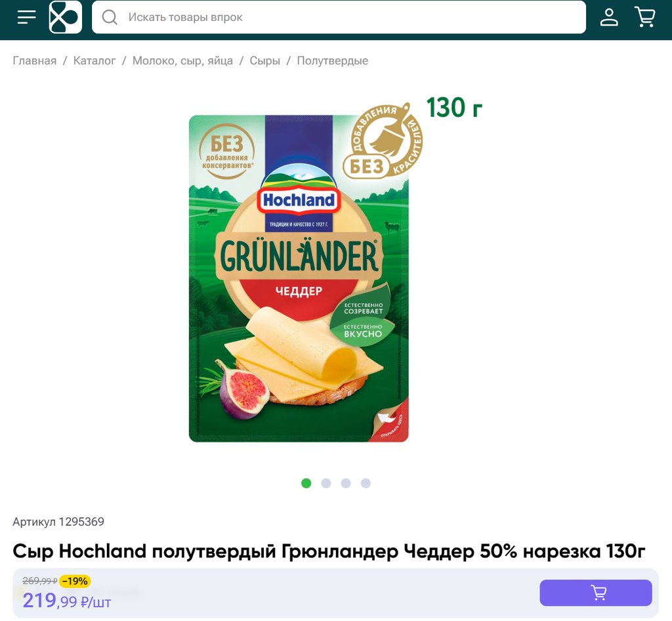Add cheese to cart with purple button
Screen dimensions: 672x621
[x=596, y=593]
